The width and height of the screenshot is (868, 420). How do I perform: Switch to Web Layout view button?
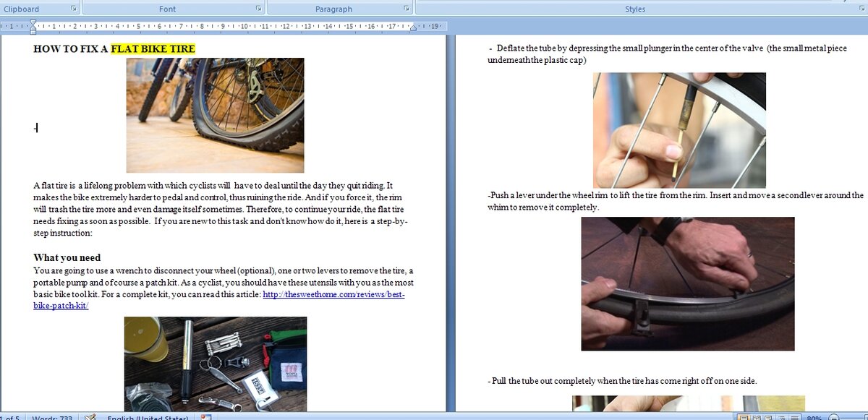[x=769, y=417]
